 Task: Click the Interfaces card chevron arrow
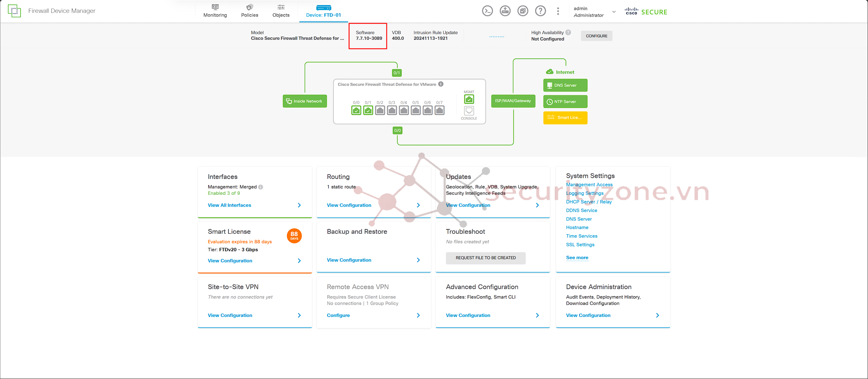(x=299, y=205)
